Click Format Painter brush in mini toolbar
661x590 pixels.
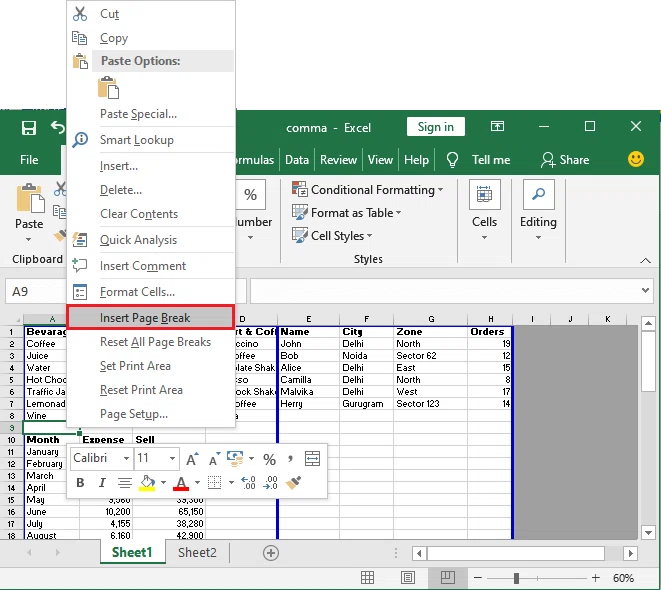tap(293, 483)
